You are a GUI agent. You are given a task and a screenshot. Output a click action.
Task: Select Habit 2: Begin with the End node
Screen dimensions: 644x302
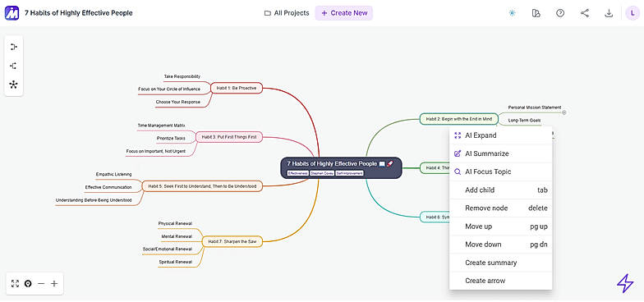[458, 119]
